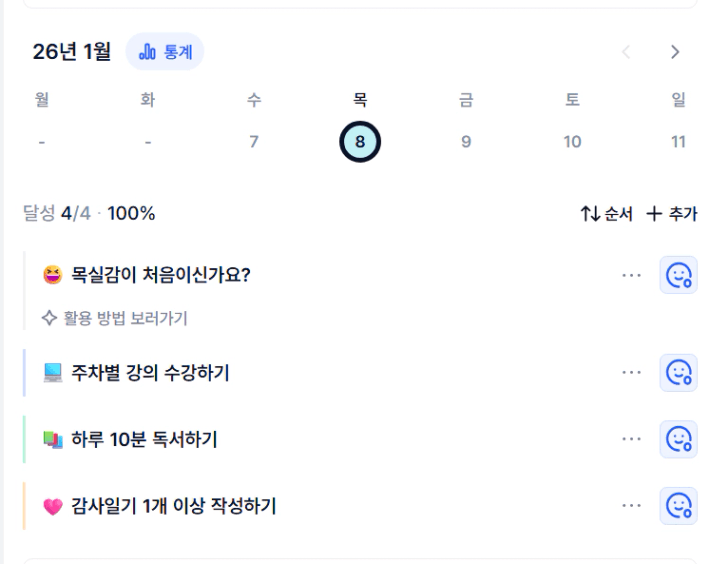Image resolution: width=710 pixels, height=564 pixels.
Task: Go to the next week arrow
Action: pos(675,52)
